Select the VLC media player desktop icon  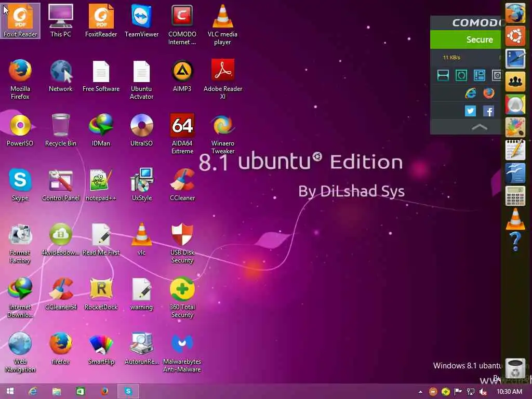[222, 24]
